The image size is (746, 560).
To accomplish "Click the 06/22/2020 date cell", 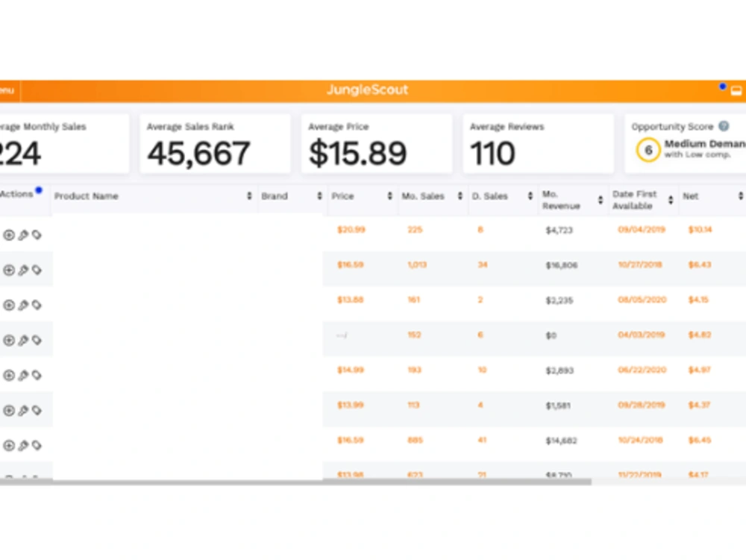I will point(642,370).
